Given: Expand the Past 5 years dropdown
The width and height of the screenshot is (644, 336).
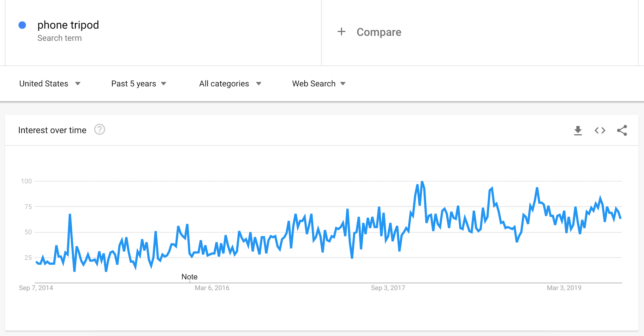Looking at the screenshot, I should (138, 84).
